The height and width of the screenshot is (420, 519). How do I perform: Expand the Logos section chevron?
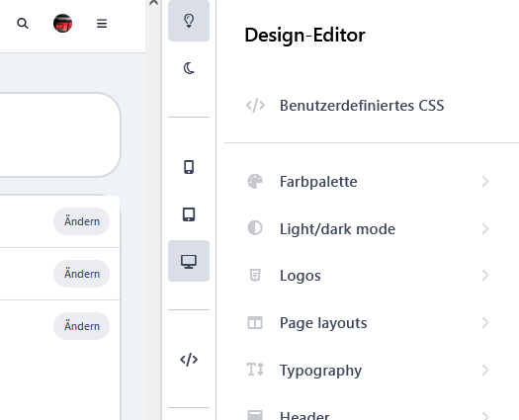pyautogui.click(x=485, y=275)
